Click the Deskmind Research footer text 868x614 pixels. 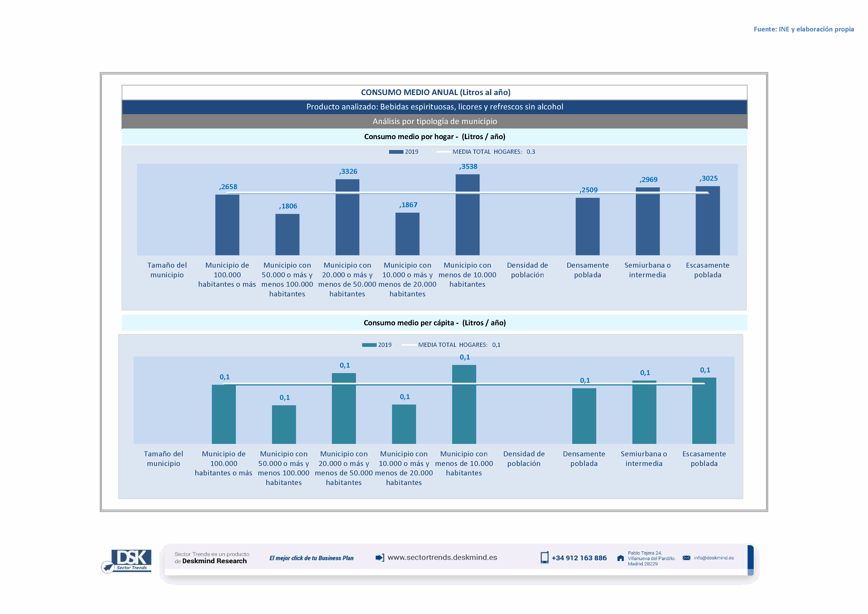pos(214,561)
